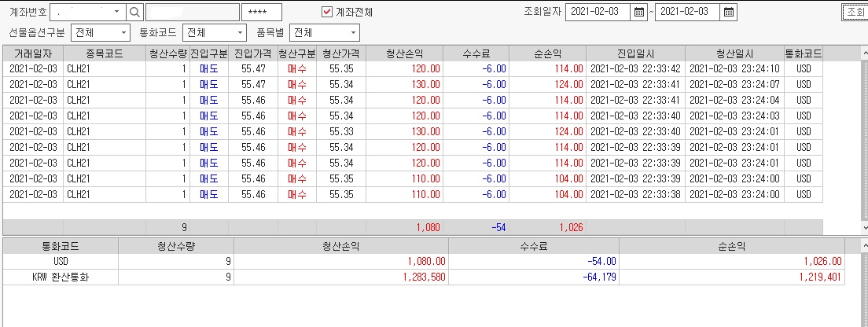The width and height of the screenshot is (868, 327).
Task: Sort by 거래일자 column header
Action: (x=33, y=53)
